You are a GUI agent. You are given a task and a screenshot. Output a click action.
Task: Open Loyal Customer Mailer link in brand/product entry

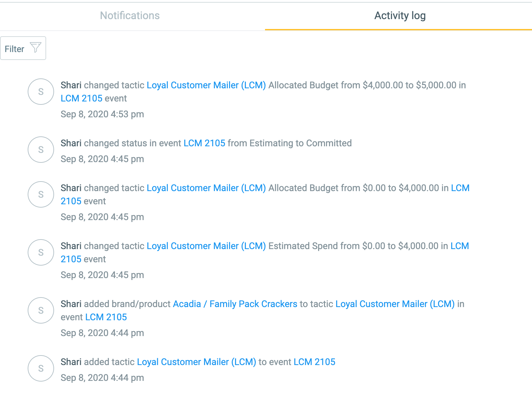pyautogui.click(x=395, y=304)
